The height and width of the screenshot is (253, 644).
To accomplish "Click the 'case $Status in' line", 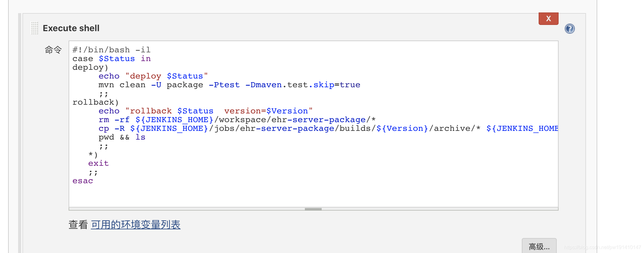I will coord(111,59).
